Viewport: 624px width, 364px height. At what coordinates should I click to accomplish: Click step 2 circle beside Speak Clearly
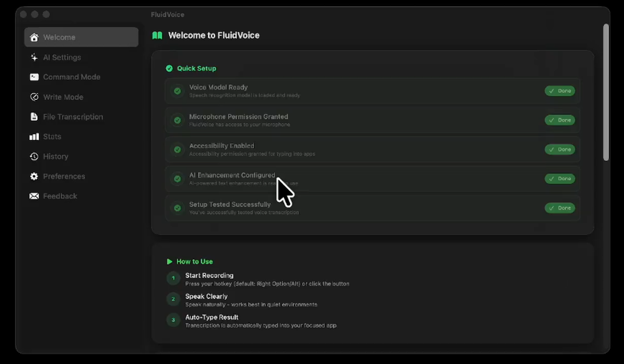(x=173, y=299)
